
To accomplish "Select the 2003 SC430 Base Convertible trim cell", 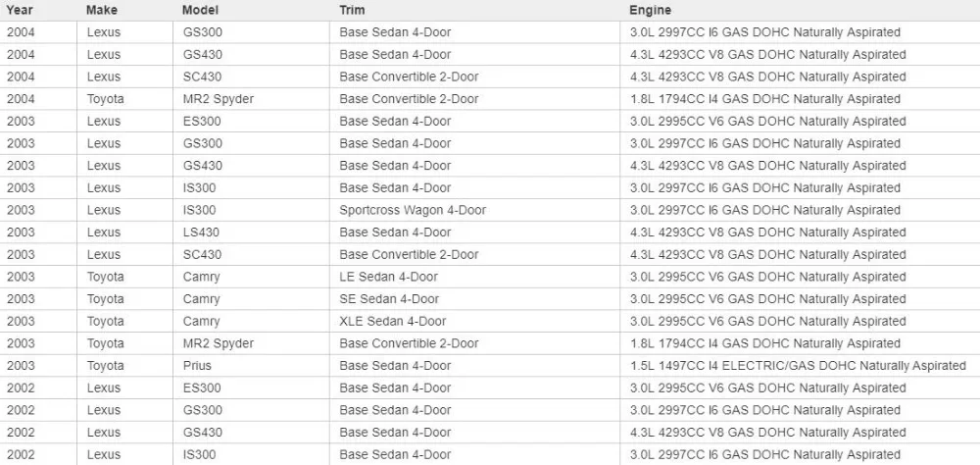I will tap(475, 254).
